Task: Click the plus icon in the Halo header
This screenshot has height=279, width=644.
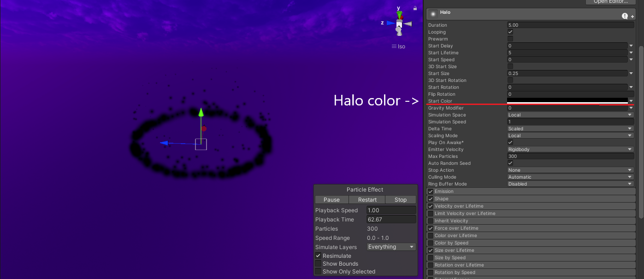Action: point(632,17)
